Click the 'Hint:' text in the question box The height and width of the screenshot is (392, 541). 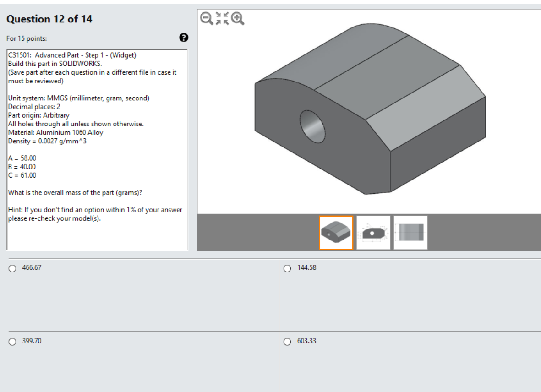[95, 214]
